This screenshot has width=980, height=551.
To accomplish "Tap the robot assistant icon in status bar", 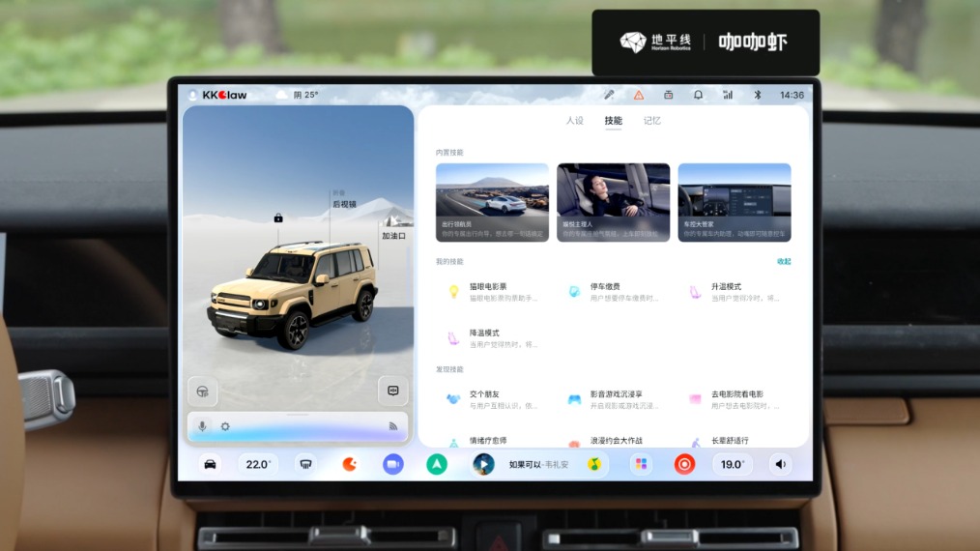I will (x=668, y=95).
